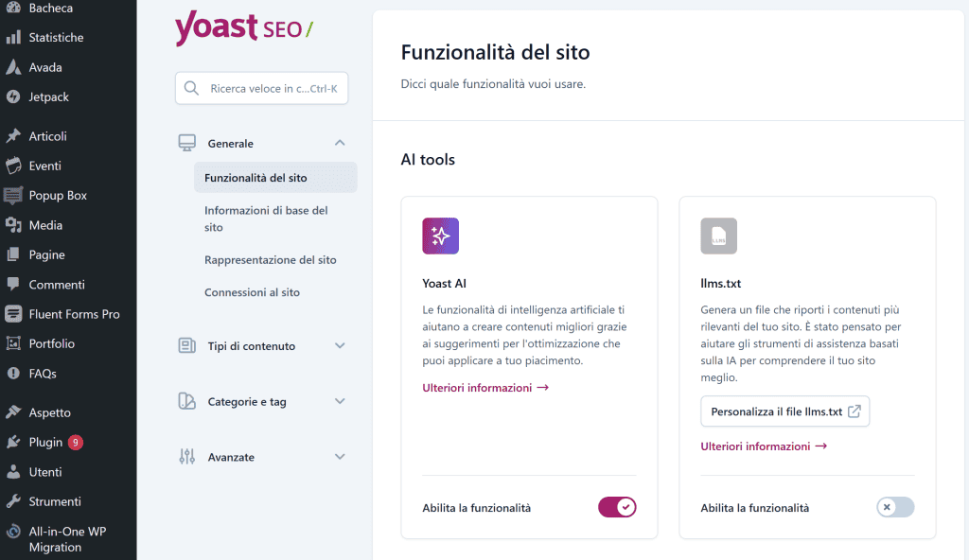Click the Strumenti wrench icon

[13, 501]
